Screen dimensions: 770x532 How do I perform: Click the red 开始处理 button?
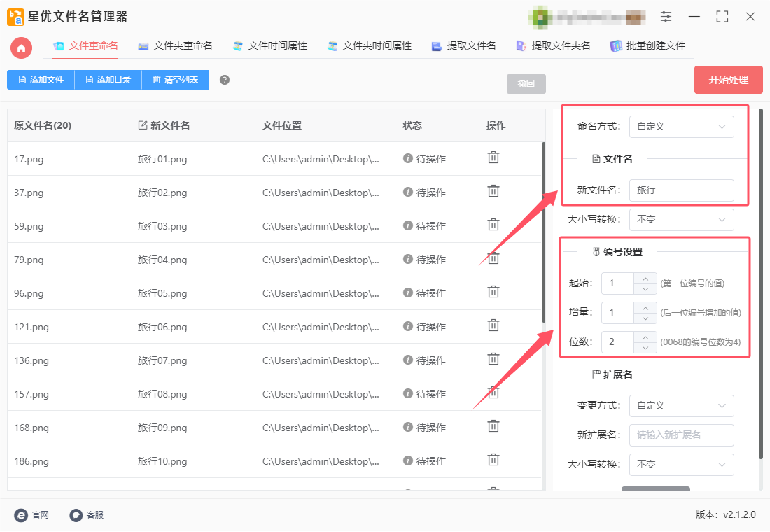coord(728,80)
